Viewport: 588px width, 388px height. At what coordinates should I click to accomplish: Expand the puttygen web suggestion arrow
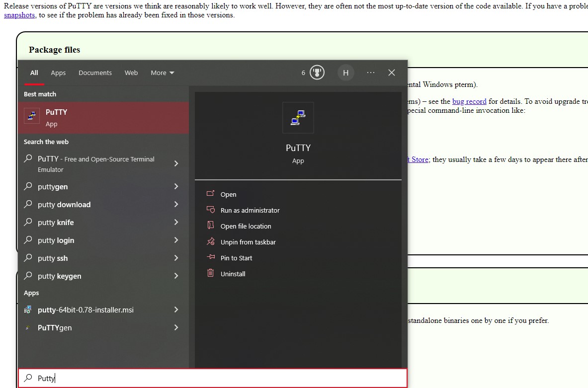pos(176,187)
